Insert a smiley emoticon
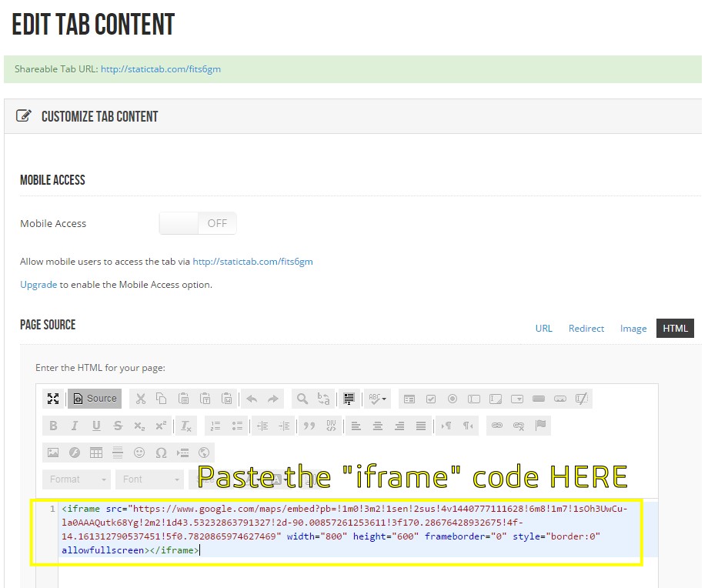This screenshot has height=588, width=708. pos(139,453)
